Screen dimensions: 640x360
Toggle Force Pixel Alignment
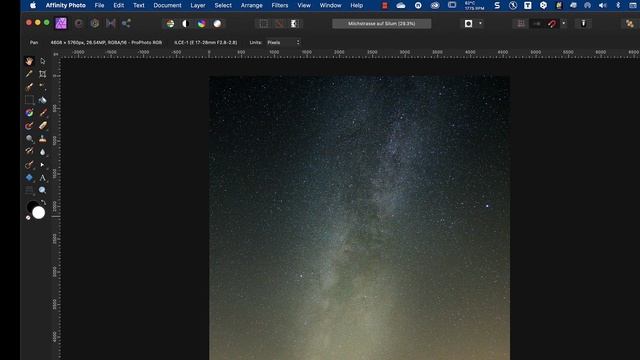point(521,24)
